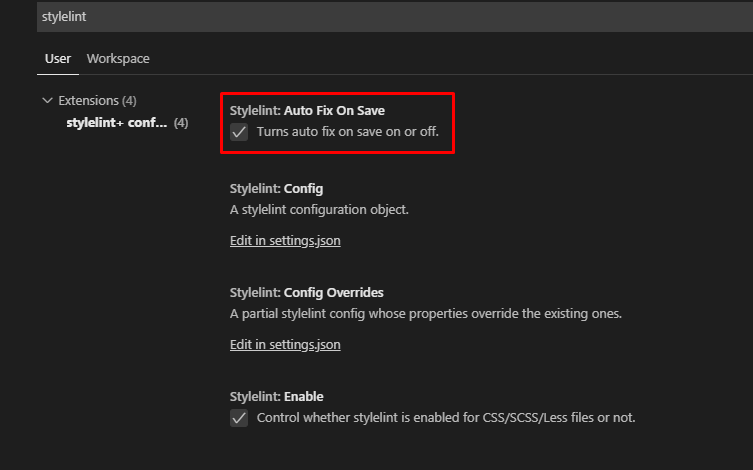Click the Stylelint: Auto Fix On Save title
753x470 pixels.
pyautogui.click(x=307, y=110)
